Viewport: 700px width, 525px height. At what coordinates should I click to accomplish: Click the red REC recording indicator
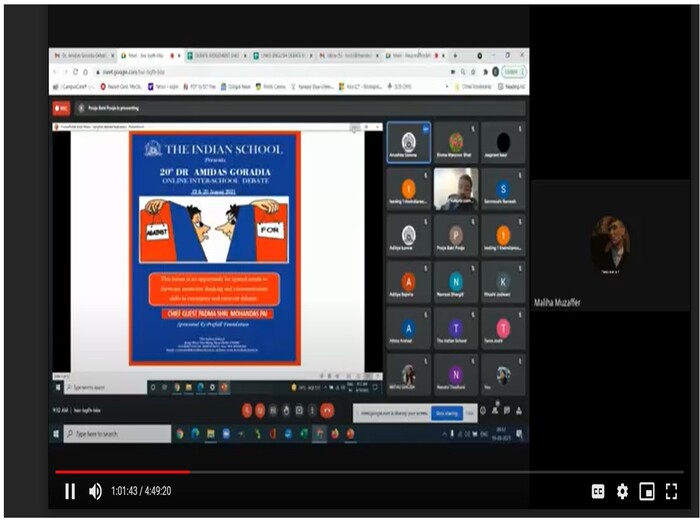coord(62,108)
